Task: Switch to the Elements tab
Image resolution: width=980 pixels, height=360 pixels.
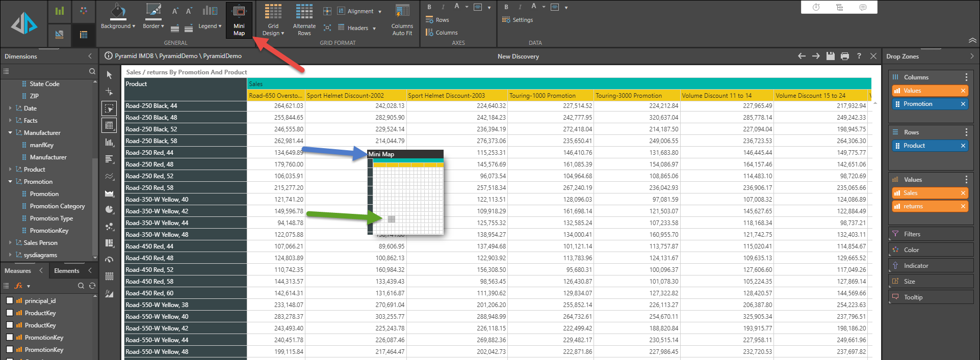Action: (x=67, y=271)
